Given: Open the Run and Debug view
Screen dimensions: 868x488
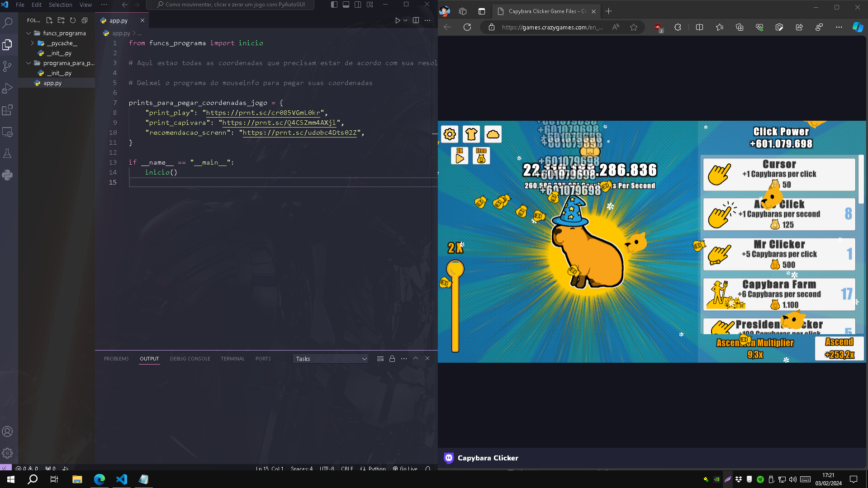Looking at the screenshot, I should pyautogui.click(x=7, y=88).
